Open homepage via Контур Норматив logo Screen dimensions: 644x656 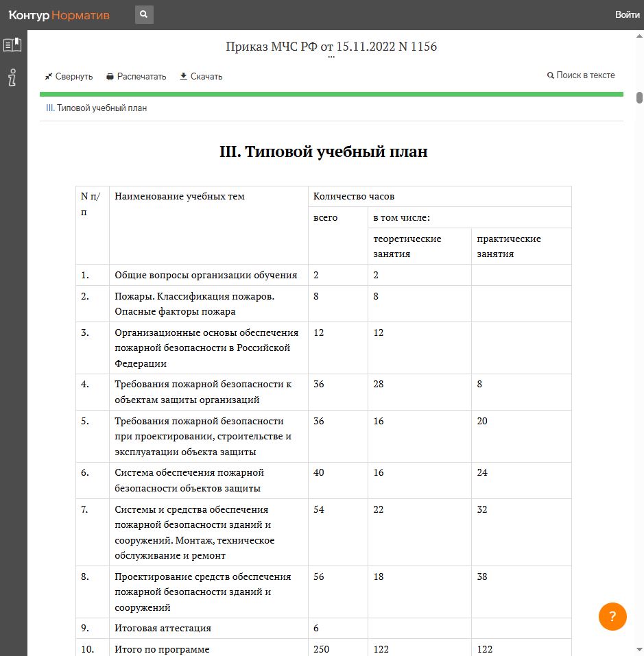point(58,14)
